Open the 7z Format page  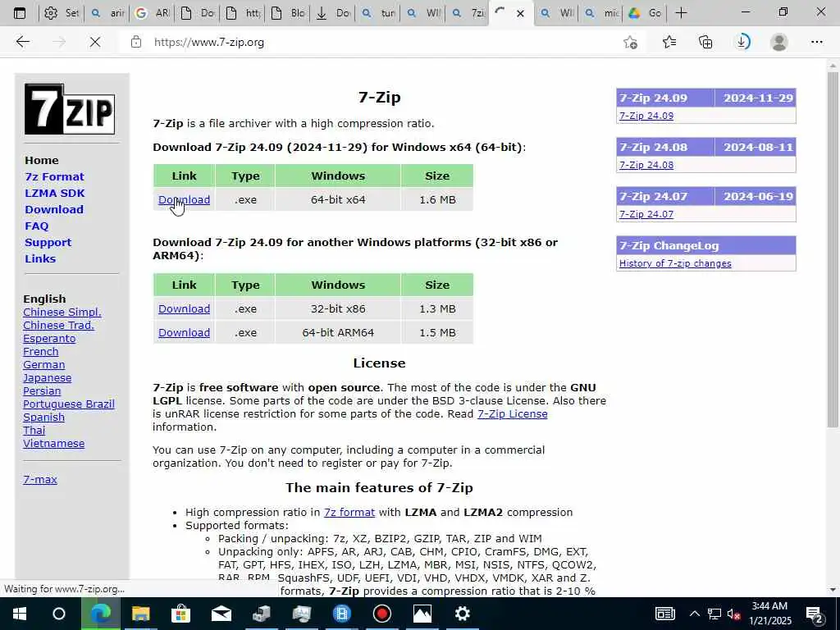[54, 177]
